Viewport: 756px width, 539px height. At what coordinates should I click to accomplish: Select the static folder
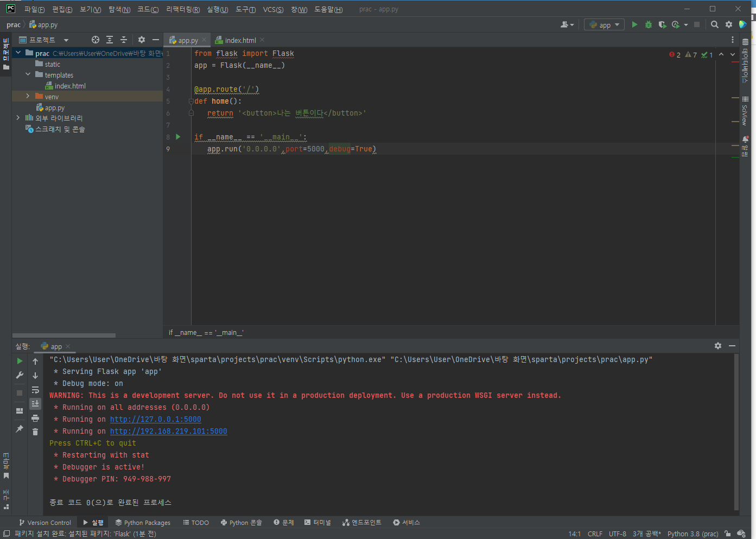pyautogui.click(x=52, y=64)
